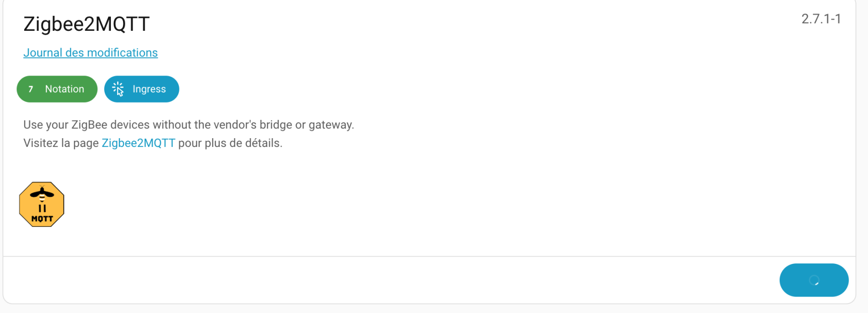
Task: Click the number 7 rating badge
Action: [31, 89]
